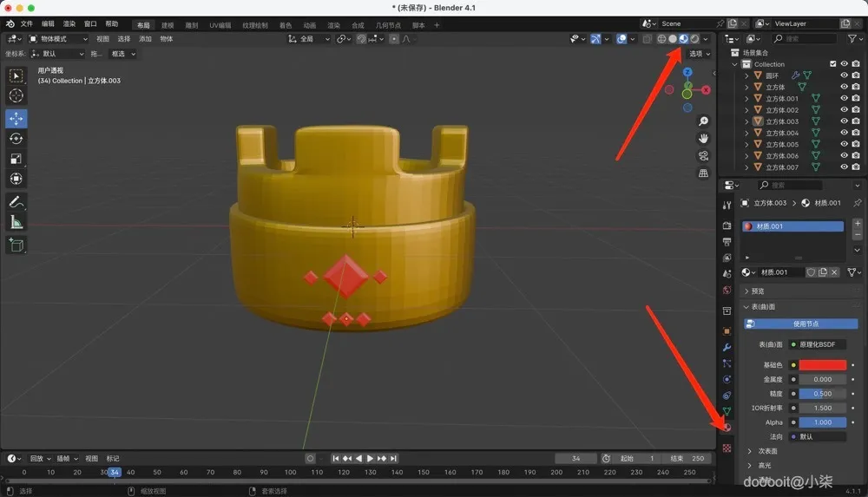Choose the Add Cube tool
Screen dimensions: 868x497
(16, 245)
